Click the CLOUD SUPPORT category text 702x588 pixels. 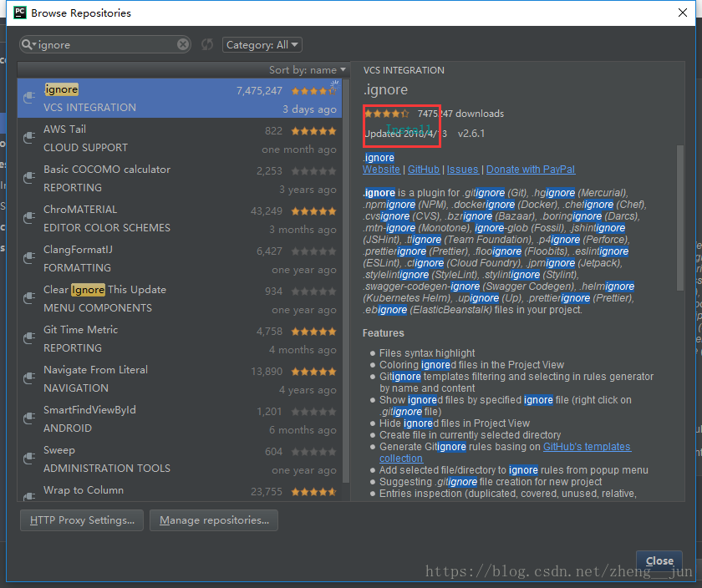tap(85, 148)
